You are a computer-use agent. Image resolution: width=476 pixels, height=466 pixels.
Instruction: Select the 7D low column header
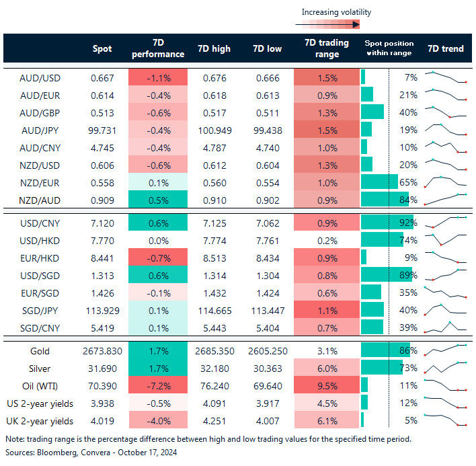coord(267,49)
